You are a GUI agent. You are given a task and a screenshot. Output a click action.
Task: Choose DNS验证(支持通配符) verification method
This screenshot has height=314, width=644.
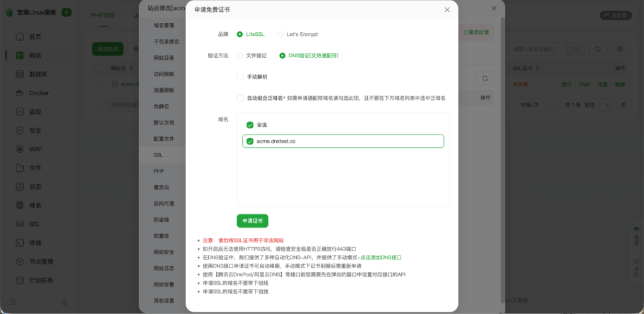(x=282, y=55)
